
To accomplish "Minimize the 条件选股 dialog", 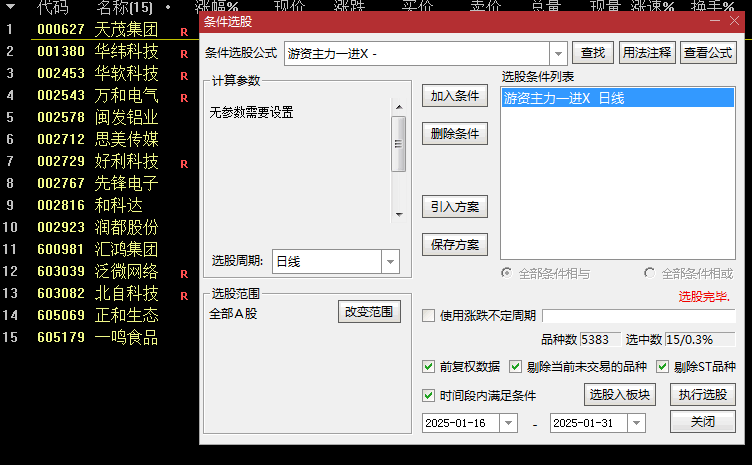I will 715,21.
